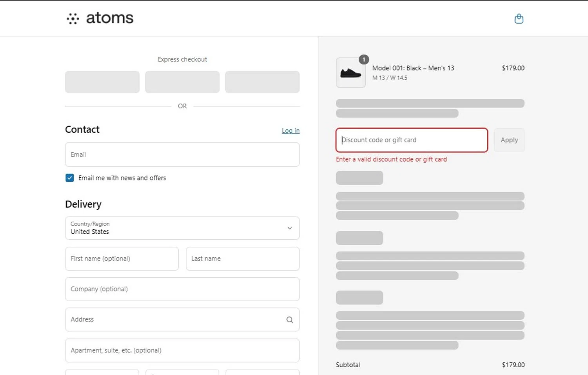This screenshot has height=375, width=588.
Task: Click the search icon in the Address field
Action: click(x=290, y=320)
